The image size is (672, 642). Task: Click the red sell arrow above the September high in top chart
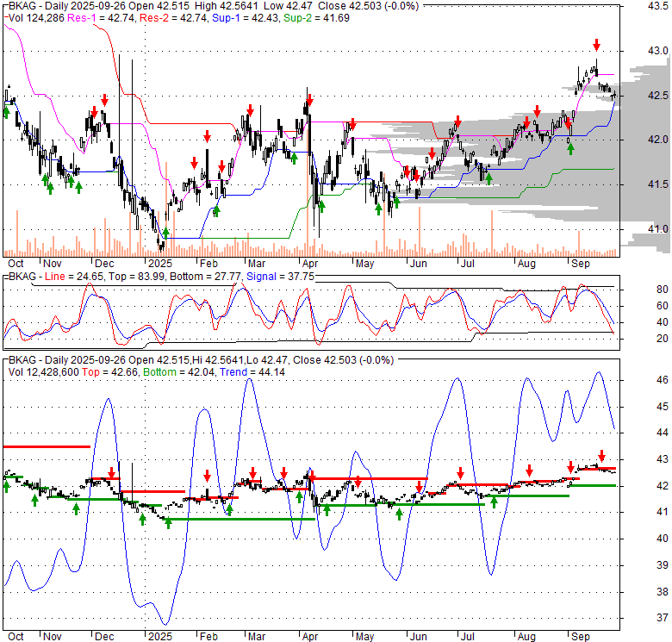tap(596, 45)
